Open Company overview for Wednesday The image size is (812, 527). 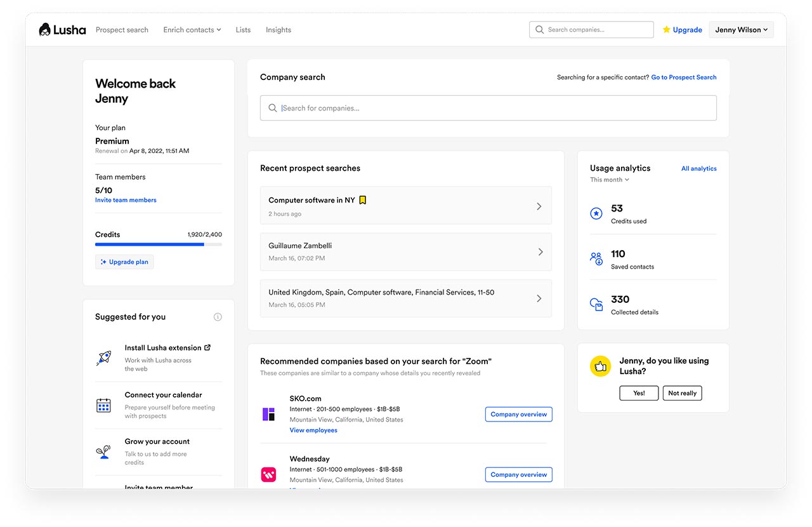point(519,474)
